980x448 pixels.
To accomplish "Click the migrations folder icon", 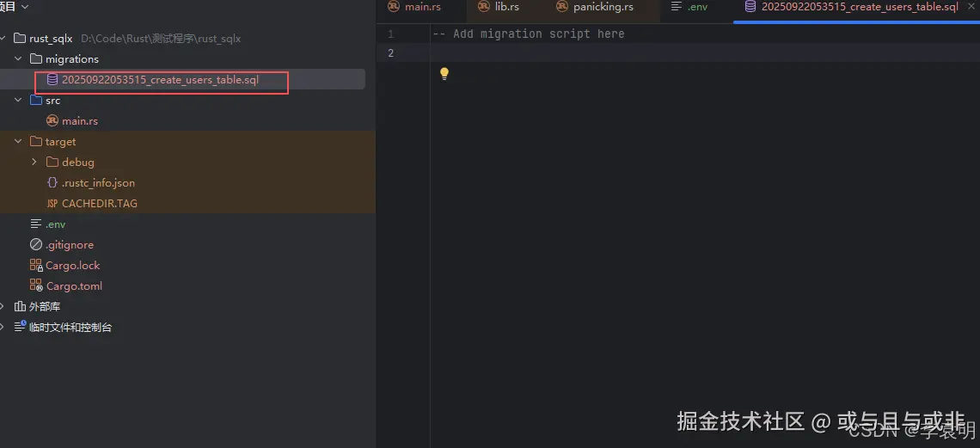I will coord(35,58).
